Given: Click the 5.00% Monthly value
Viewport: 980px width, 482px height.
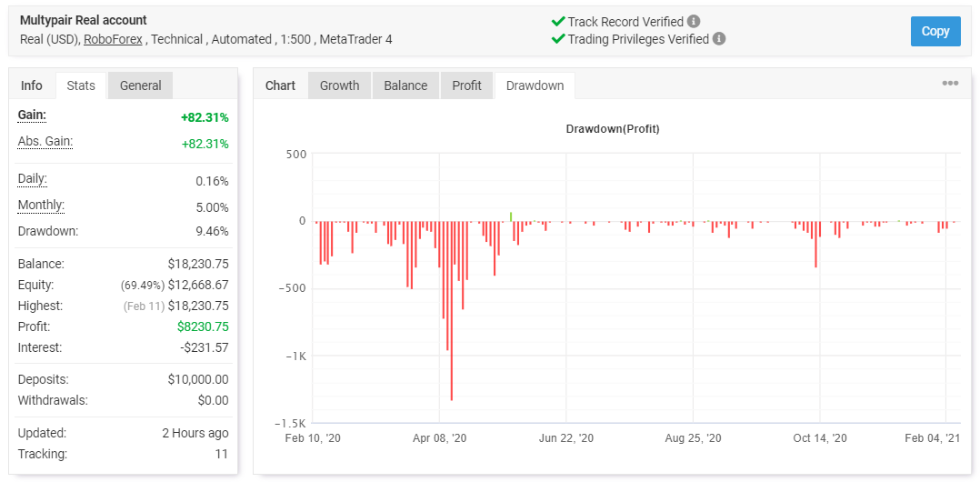Looking at the screenshot, I should pyautogui.click(x=213, y=207).
